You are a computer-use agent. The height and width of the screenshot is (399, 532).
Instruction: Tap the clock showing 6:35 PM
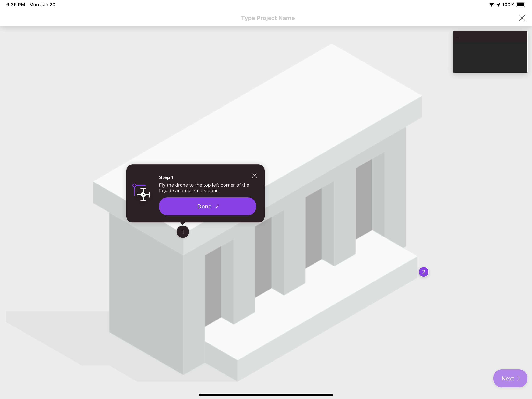(x=15, y=4)
